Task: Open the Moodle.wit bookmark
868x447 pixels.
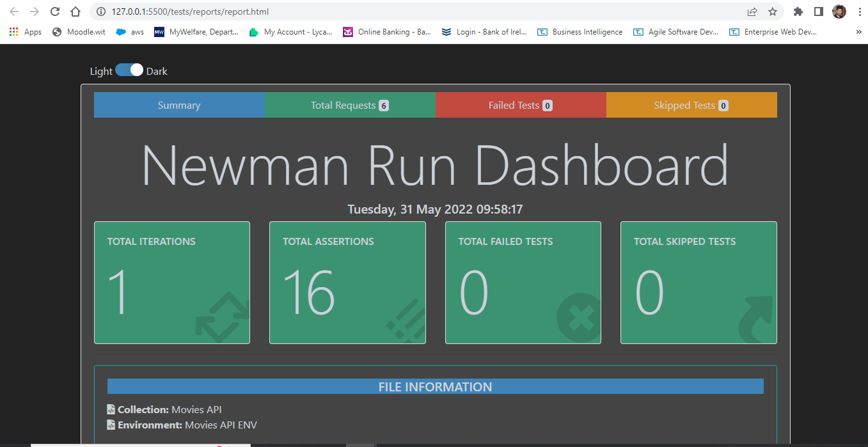Action: click(x=78, y=31)
